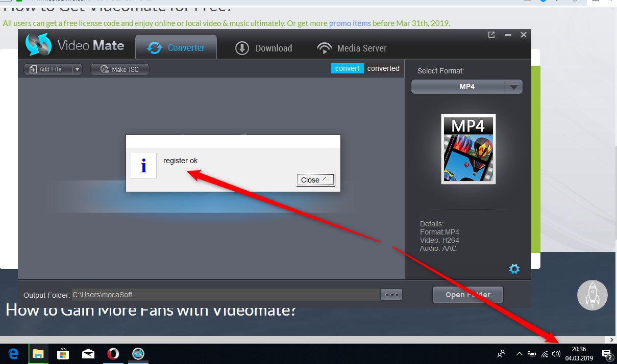Click the 'Audio: AAC' detail text
This screenshot has height=364, width=617.
pos(438,248)
